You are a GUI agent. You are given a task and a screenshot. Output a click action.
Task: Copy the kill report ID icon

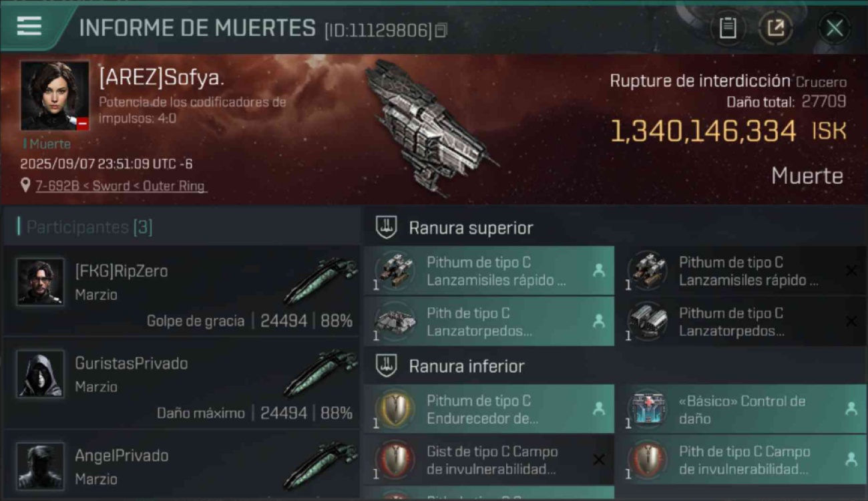tap(441, 30)
